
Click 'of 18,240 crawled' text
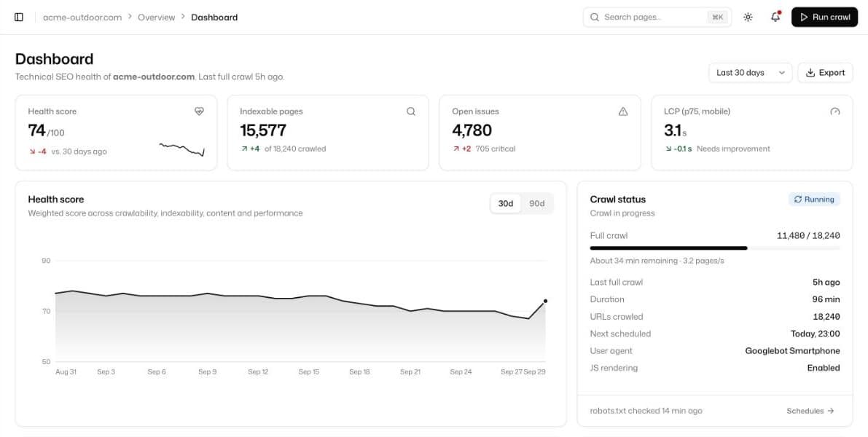pyautogui.click(x=295, y=149)
